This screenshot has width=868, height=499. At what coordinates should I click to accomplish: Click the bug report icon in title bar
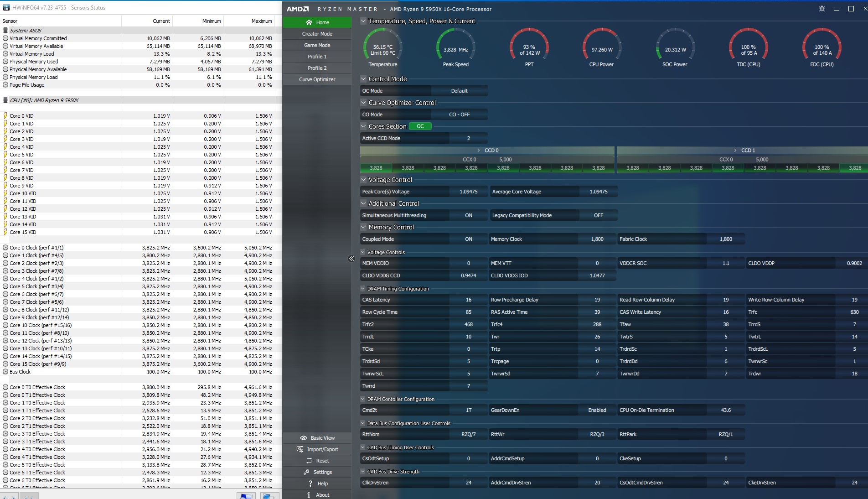(x=821, y=9)
